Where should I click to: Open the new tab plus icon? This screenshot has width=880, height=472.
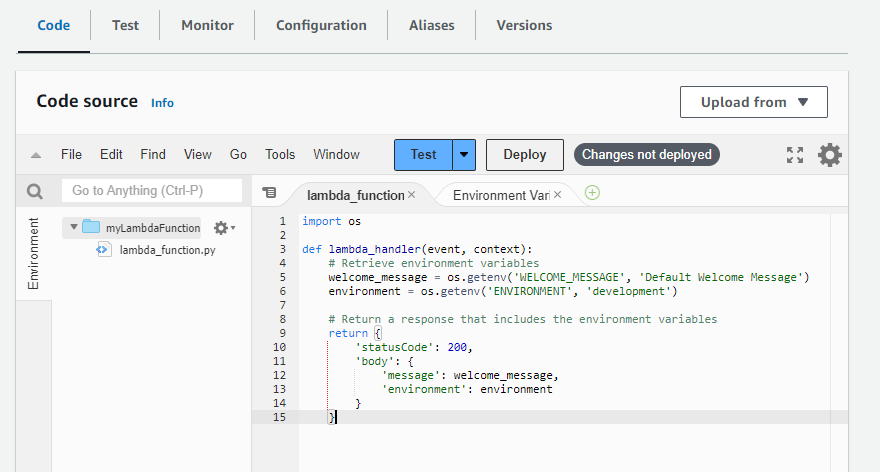(592, 193)
